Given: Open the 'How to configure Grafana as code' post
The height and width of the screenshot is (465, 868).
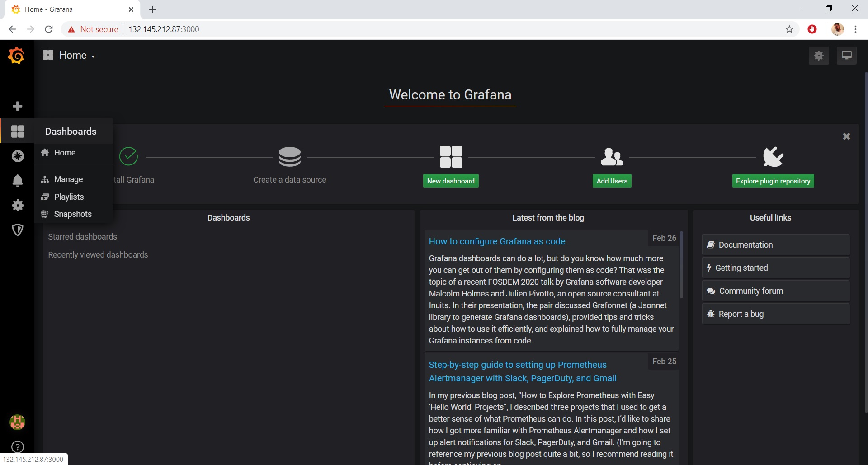Looking at the screenshot, I should [497, 241].
